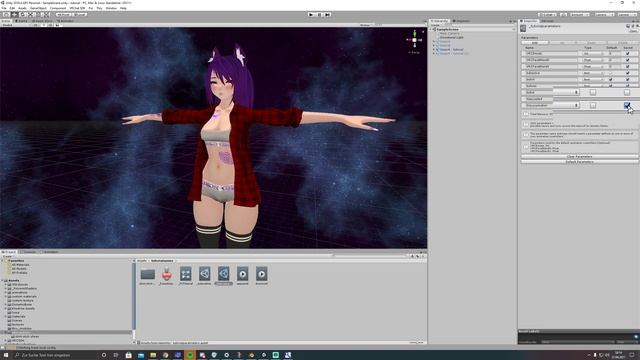Screen dimensions: 640x360
Task: Open the Windows Start menu
Action: coord(6,355)
